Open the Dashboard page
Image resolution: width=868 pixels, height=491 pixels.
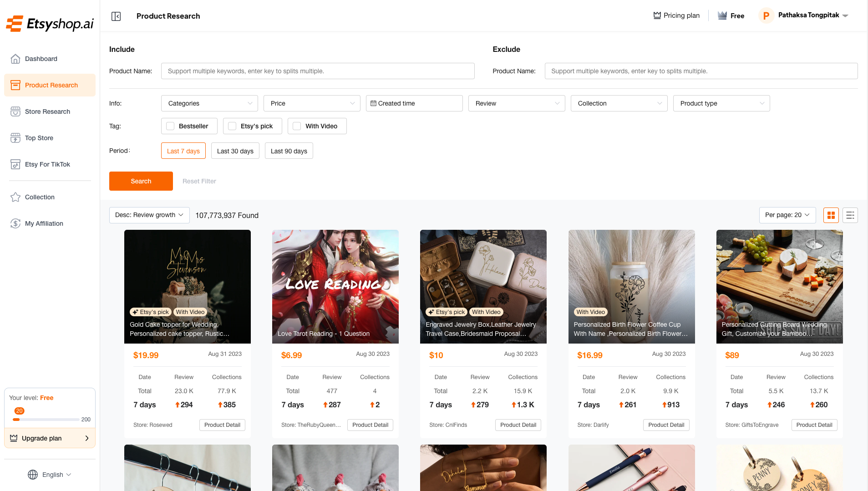[x=41, y=59]
